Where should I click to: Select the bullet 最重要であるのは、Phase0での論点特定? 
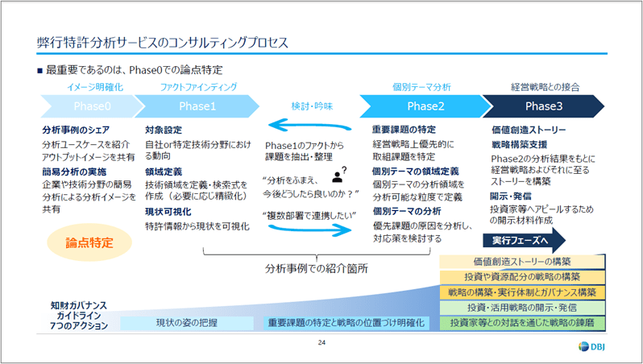(131, 70)
